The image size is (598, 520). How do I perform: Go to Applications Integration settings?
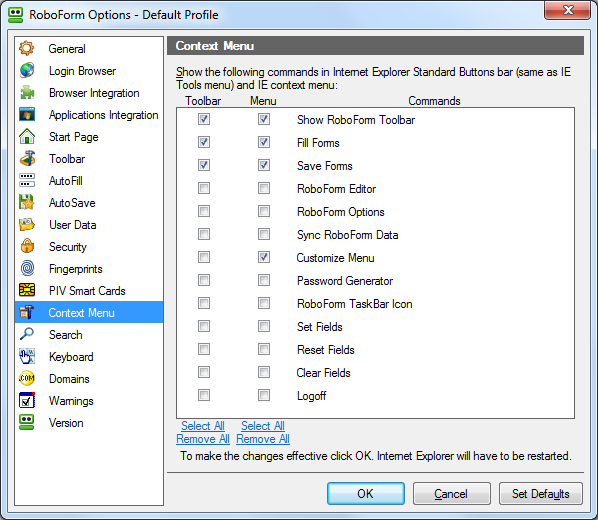[89, 114]
